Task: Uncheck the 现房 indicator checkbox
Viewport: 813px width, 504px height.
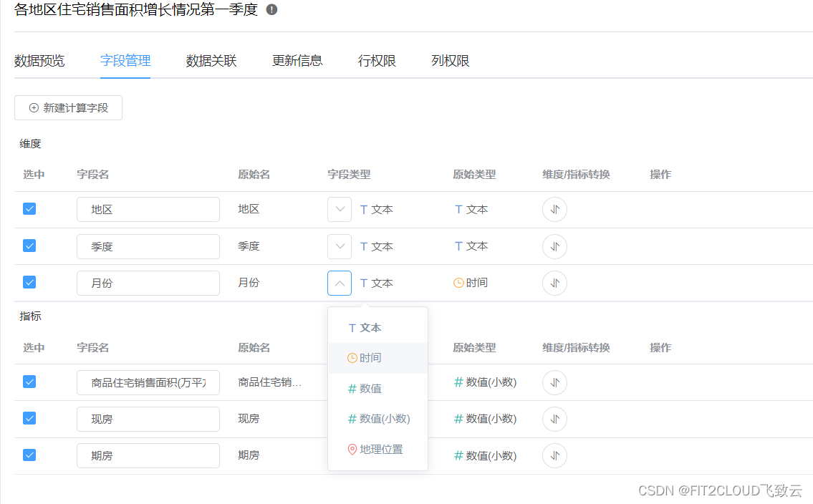Action: [x=29, y=419]
